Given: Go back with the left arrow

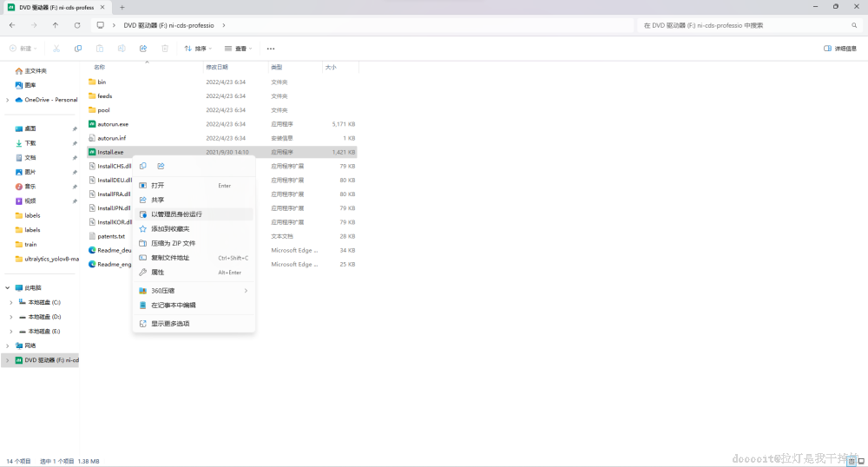Looking at the screenshot, I should tap(12, 25).
